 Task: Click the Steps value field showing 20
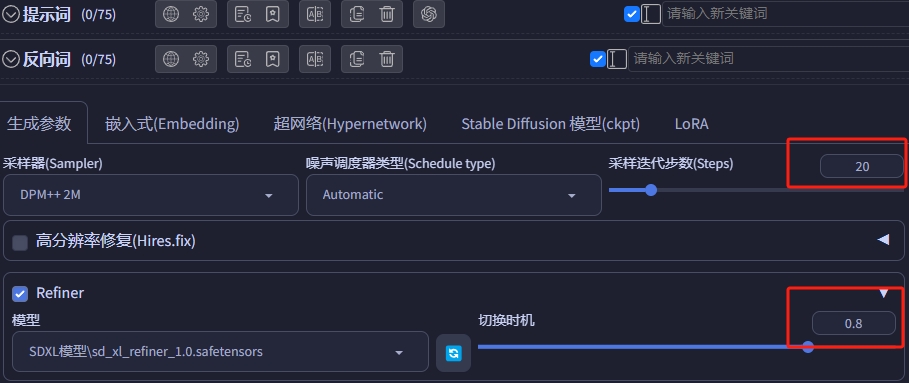[x=861, y=166]
